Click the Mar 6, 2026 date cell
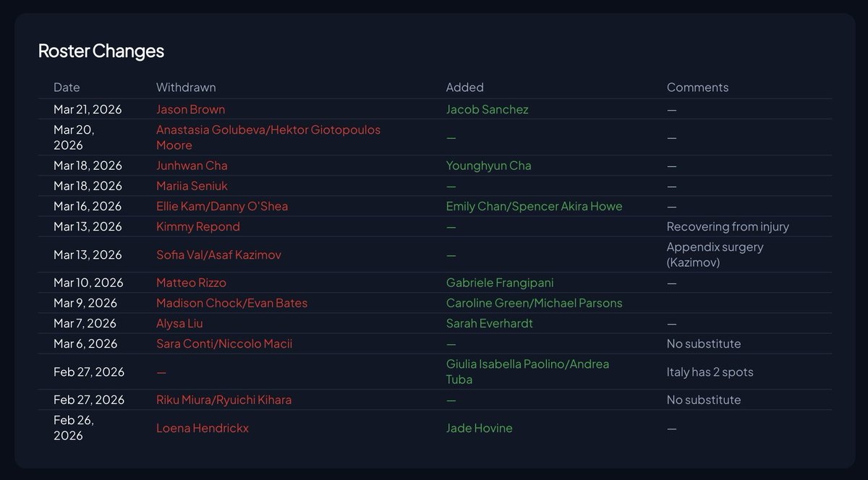 (x=85, y=343)
